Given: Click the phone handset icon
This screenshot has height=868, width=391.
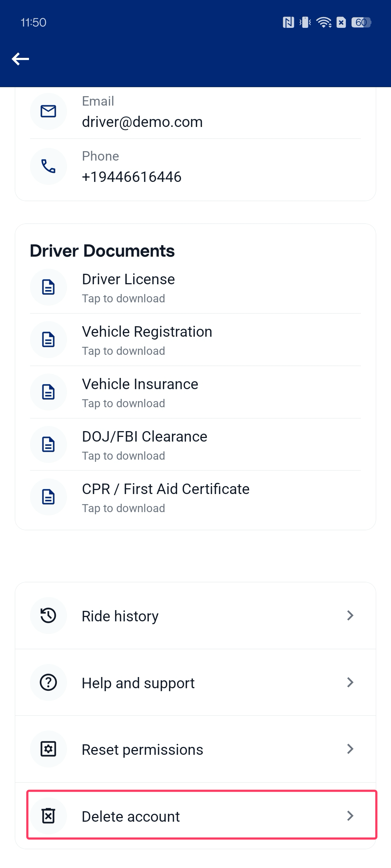Looking at the screenshot, I should [48, 166].
